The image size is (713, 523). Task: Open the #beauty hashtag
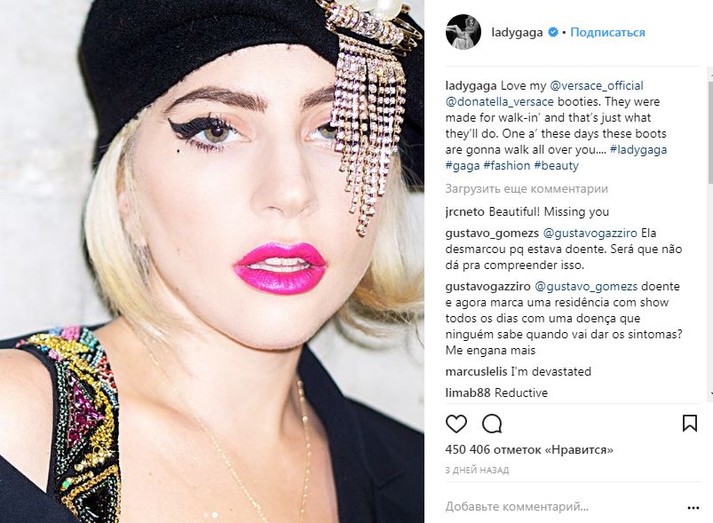click(x=556, y=166)
